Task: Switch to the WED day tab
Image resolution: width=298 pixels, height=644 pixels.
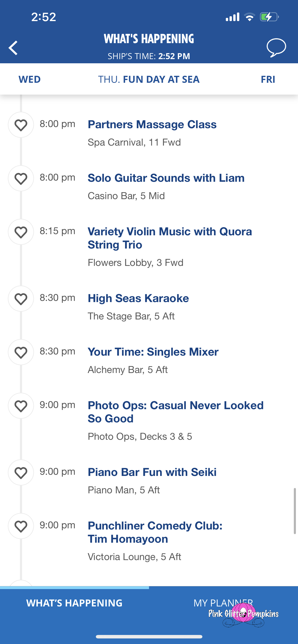Action: tap(29, 79)
